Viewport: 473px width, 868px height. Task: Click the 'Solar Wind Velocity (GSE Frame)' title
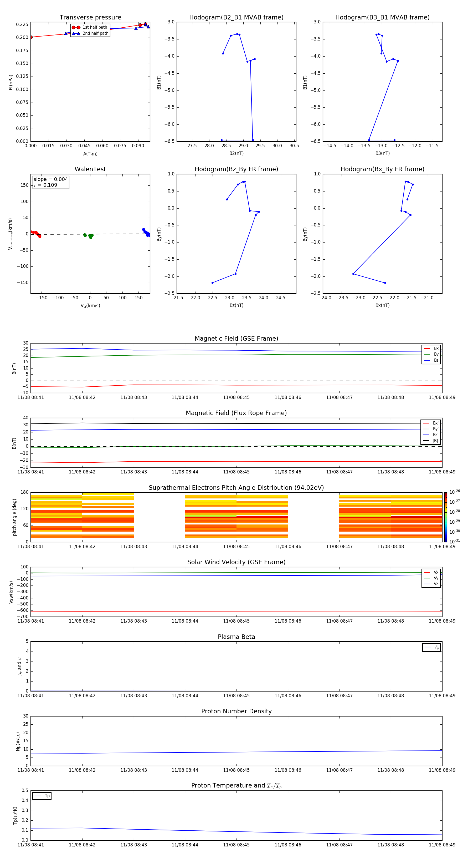[236, 562]
